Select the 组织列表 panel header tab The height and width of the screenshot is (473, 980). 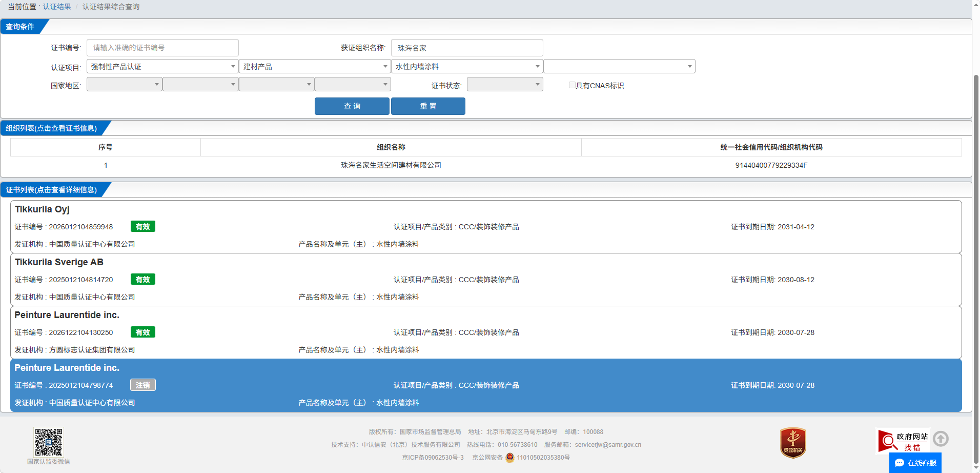coord(51,128)
